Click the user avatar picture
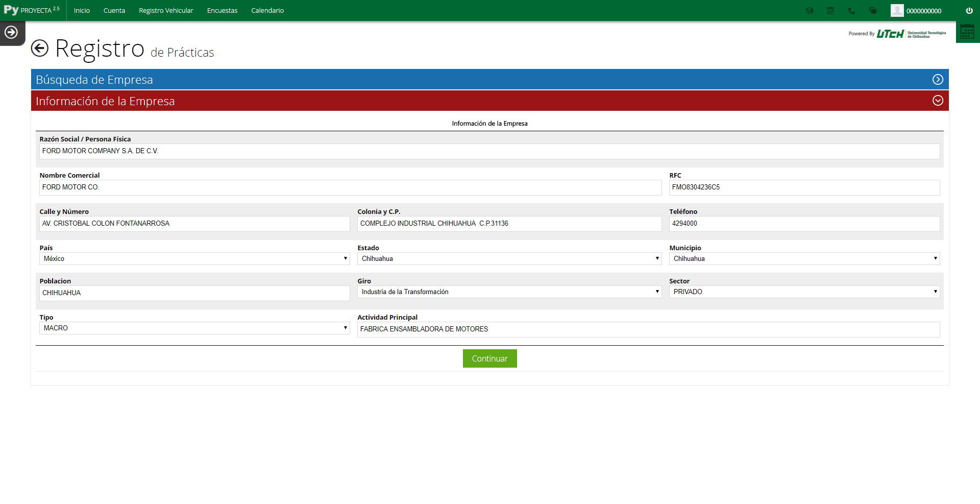Viewport: 980px width, 504px height. click(897, 11)
